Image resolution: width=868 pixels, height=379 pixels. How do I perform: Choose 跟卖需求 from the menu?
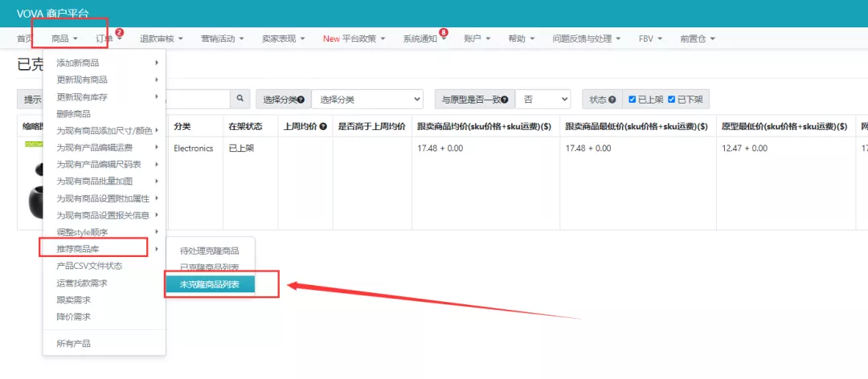104,300
